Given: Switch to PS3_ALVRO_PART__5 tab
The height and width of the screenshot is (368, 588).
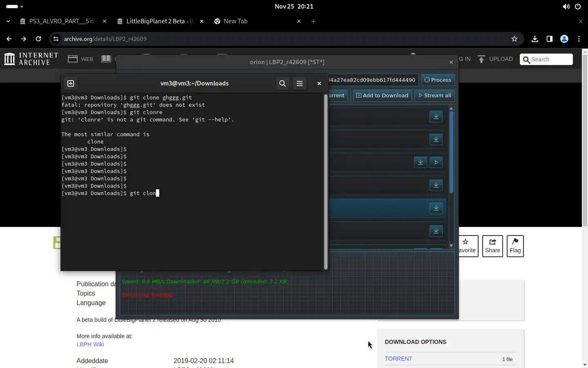Looking at the screenshot, I should [x=63, y=21].
